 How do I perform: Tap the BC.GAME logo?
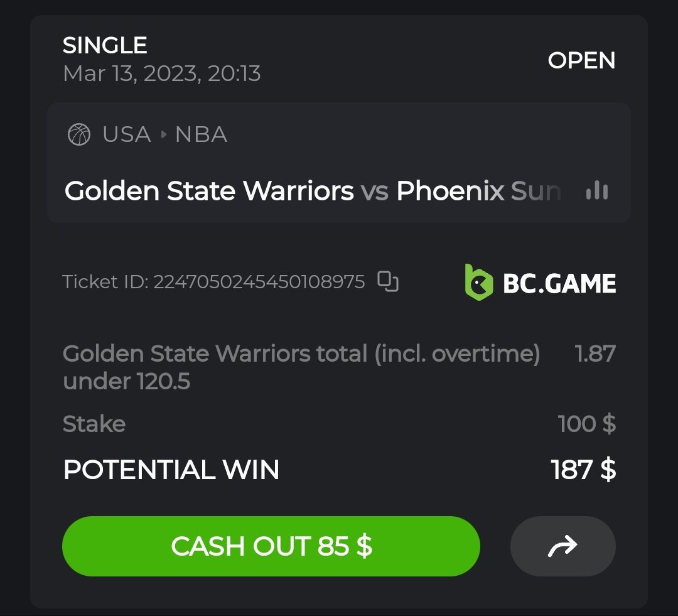click(x=540, y=283)
